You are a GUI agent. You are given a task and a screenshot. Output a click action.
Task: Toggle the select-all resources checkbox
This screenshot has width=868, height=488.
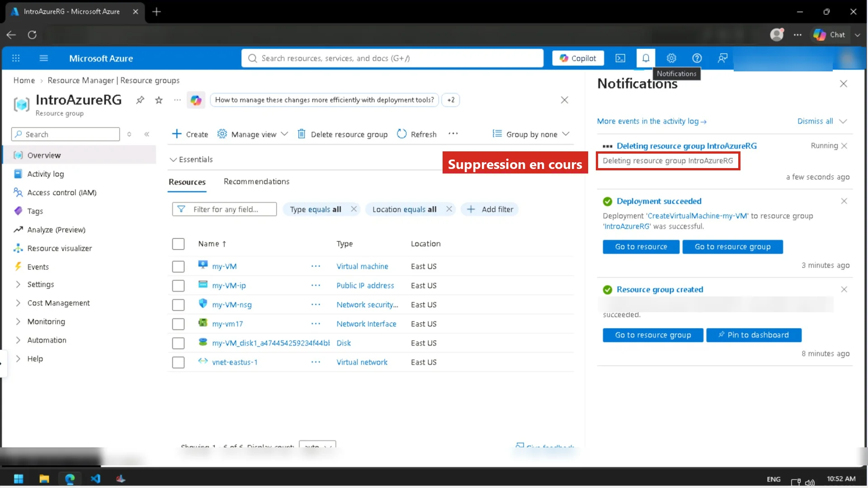178,244
